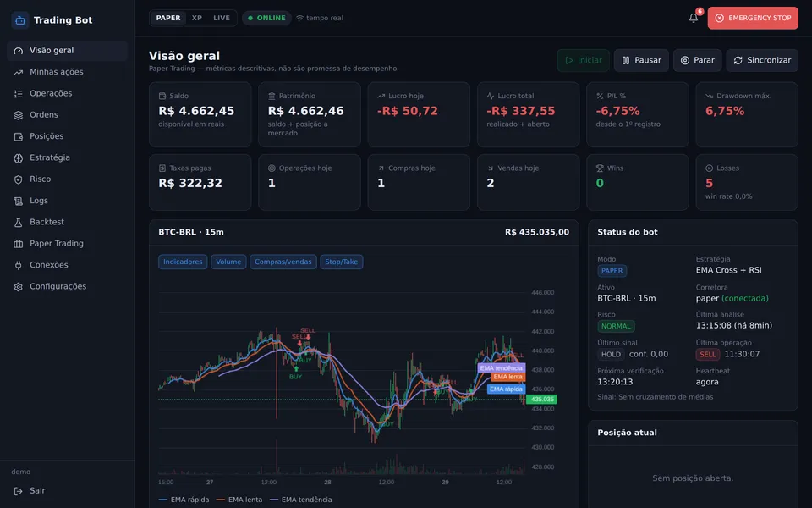This screenshot has height=508, width=812.
Task: Open Minhas ações in the sidebar
Action: click(x=68, y=72)
